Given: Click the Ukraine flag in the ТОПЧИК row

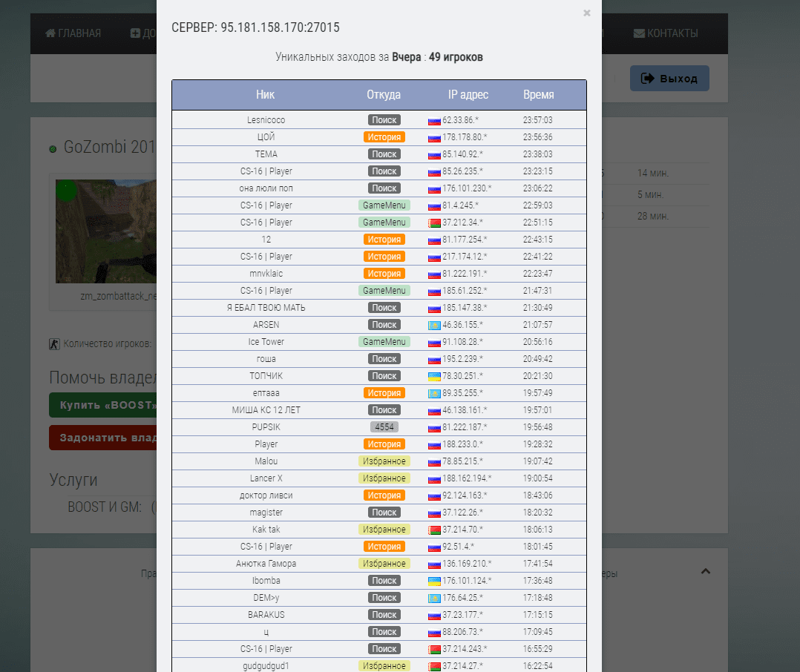Looking at the screenshot, I should click(x=434, y=376).
